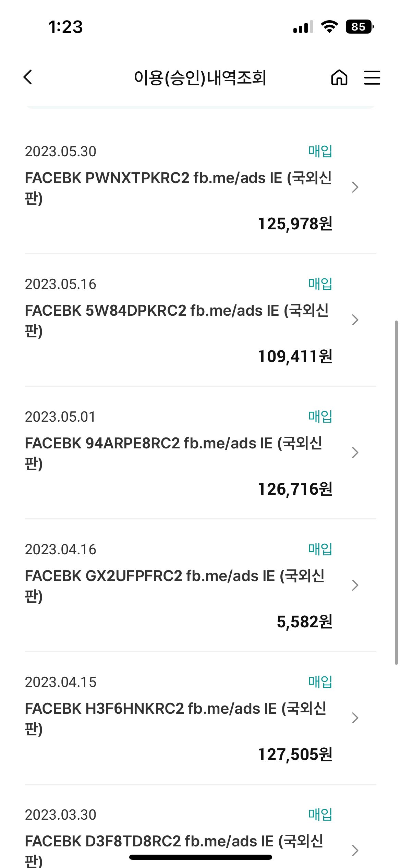
Task: Expand details chevron for 125,978원 transaction
Action: point(355,187)
